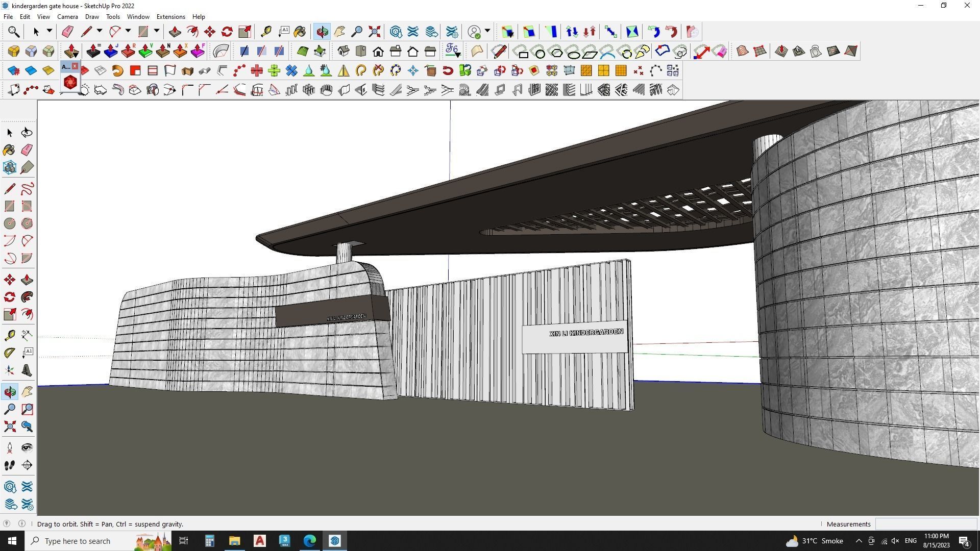
Task: Select the Eraser tool in top toolbar
Action: coord(67,32)
